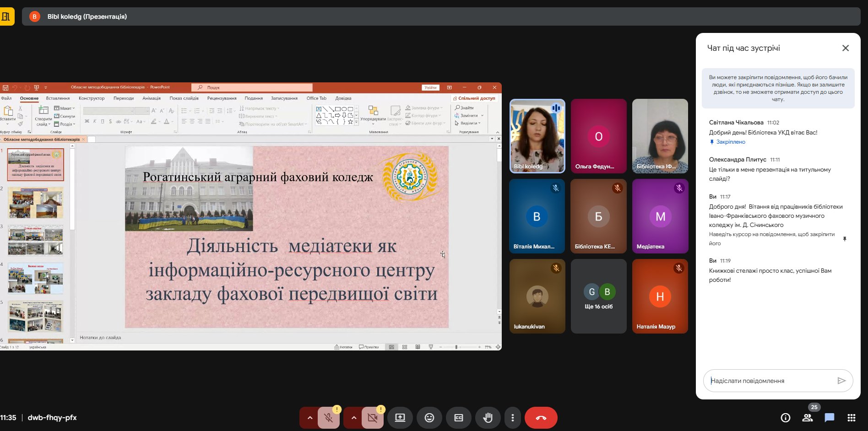Open the activities grid icon
The height and width of the screenshot is (431, 868).
pyautogui.click(x=851, y=418)
